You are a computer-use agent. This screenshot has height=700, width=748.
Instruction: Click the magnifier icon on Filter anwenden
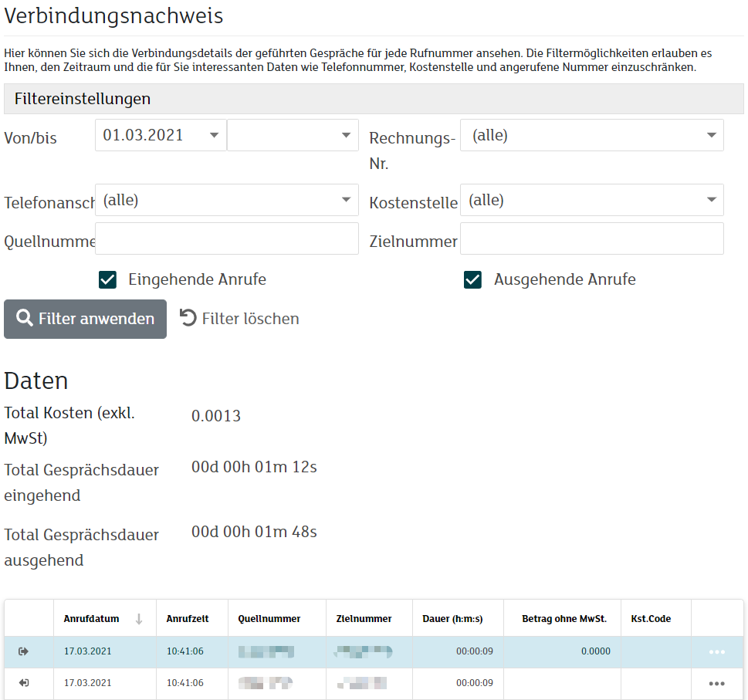25,319
